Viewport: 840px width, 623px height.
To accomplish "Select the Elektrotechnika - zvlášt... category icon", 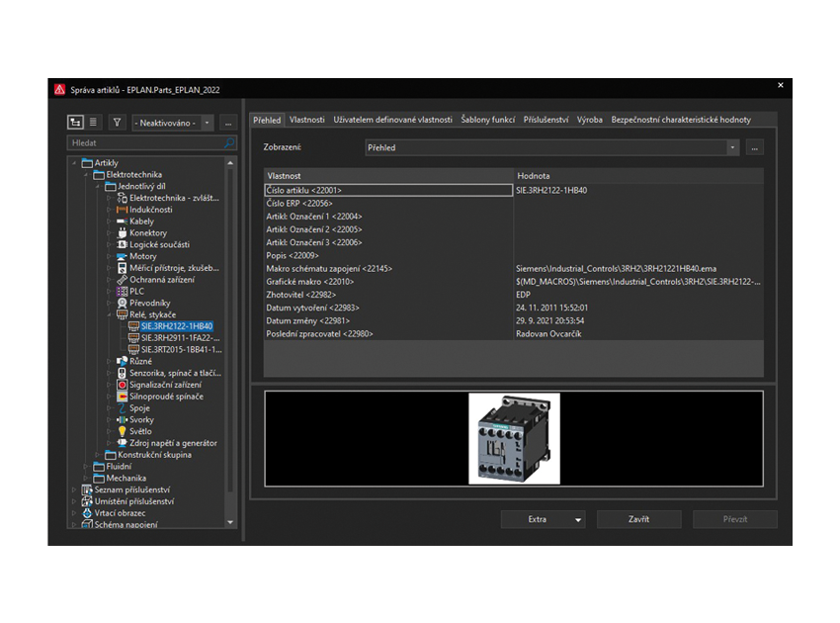I will pos(123,198).
